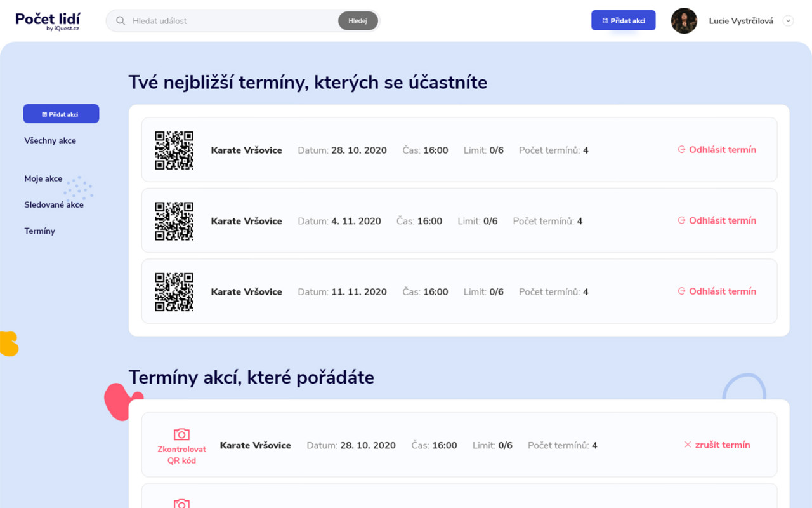Image resolution: width=812 pixels, height=508 pixels.
Task: Open Lucie Vystrčilová profile avatar
Action: (684, 21)
